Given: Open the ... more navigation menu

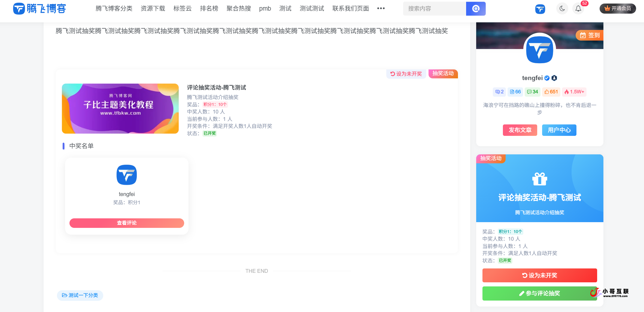Looking at the screenshot, I should pyautogui.click(x=381, y=8).
